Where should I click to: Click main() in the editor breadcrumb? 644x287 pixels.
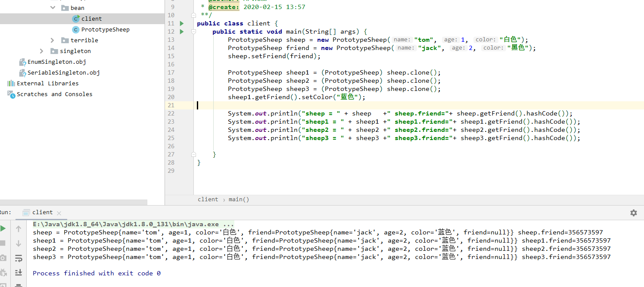[239, 199]
